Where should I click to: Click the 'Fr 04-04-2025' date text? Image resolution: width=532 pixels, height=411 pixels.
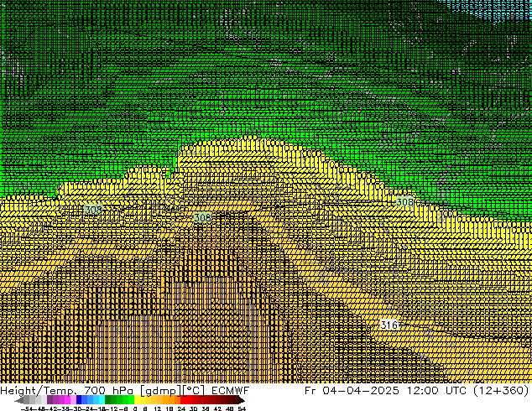tap(352, 390)
